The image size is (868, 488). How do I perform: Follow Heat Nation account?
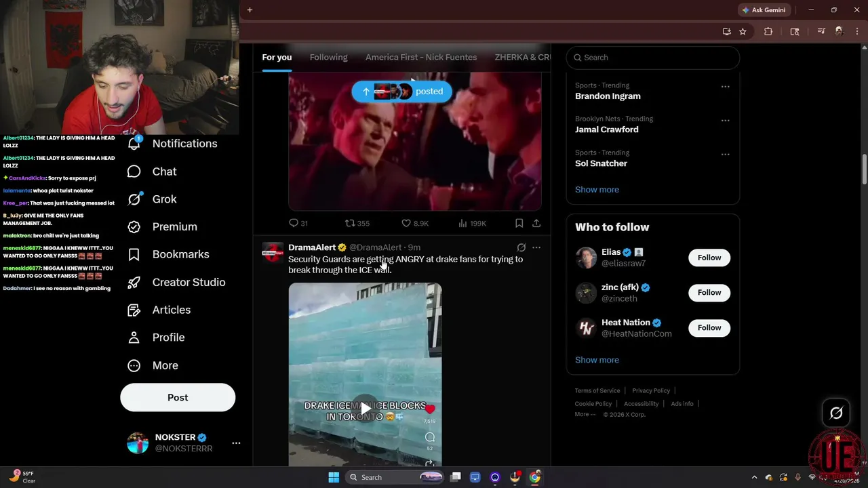709,328
